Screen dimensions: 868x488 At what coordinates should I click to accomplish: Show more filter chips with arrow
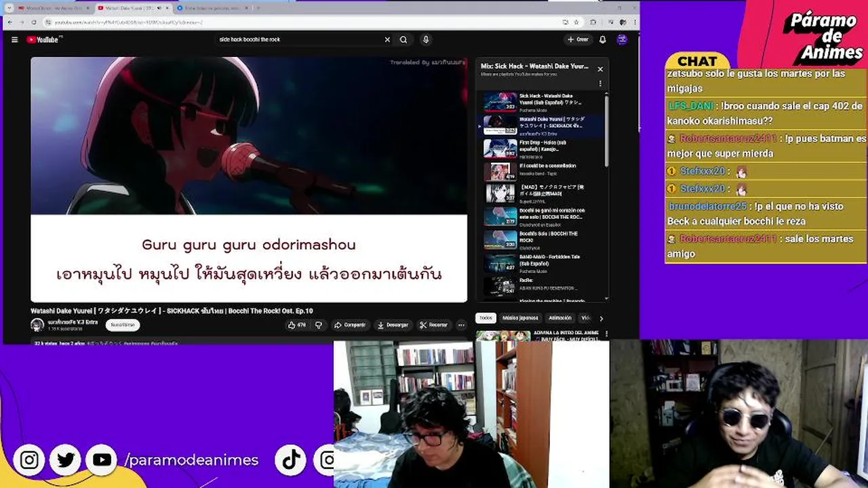(x=601, y=318)
